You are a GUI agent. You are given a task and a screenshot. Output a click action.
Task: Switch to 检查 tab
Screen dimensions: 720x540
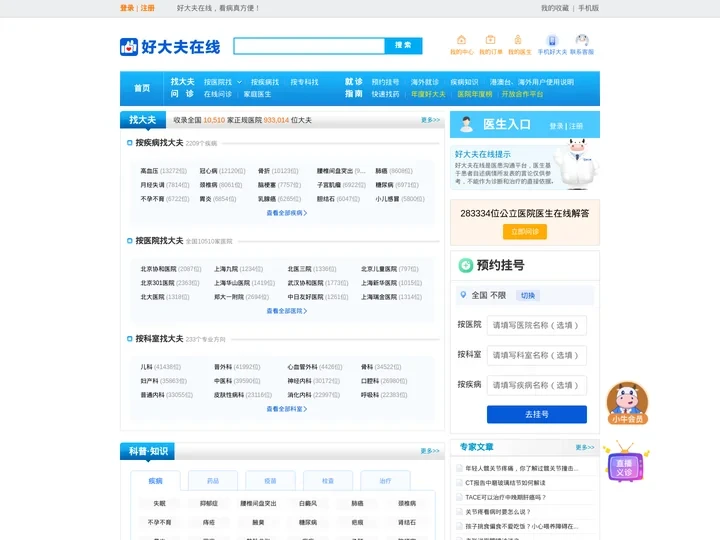pos(328,481)
